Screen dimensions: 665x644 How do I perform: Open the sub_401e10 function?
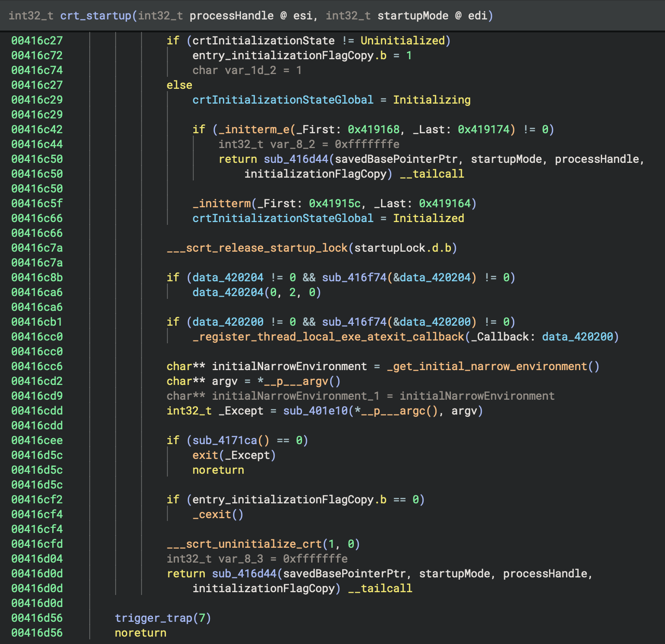click(x=315, y=411)
